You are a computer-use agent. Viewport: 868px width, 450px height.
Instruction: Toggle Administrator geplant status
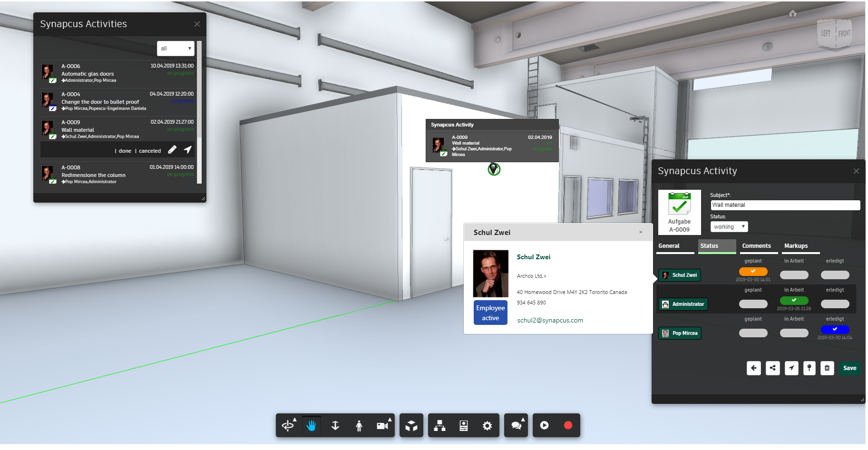tap(753, 304)
